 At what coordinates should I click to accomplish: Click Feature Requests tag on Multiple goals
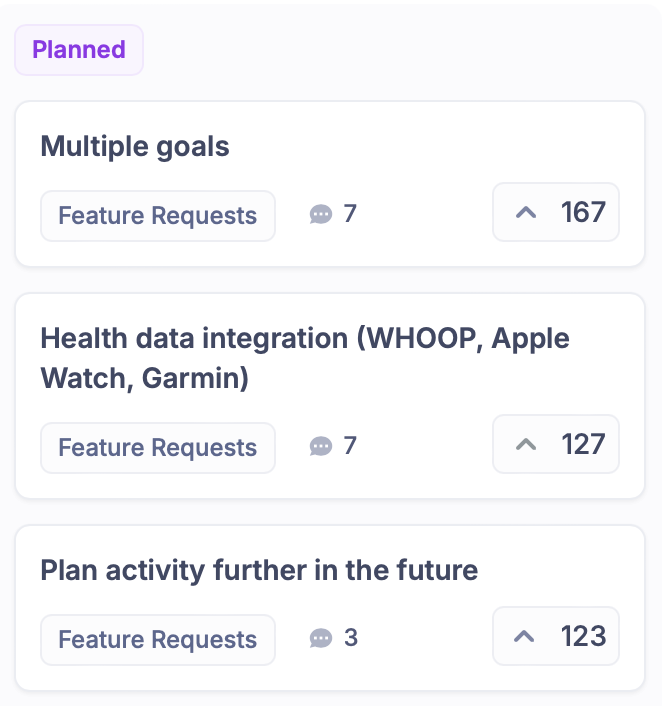[158, 216]
